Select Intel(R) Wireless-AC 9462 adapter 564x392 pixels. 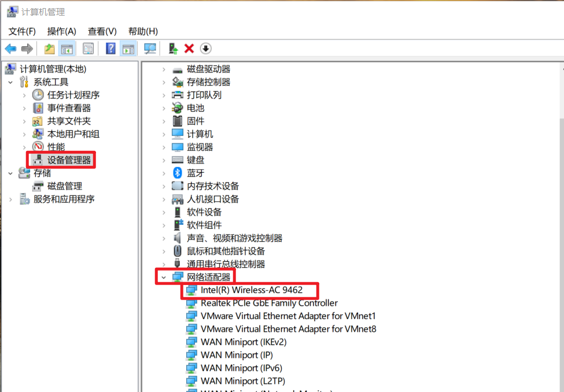coord(252,290)
